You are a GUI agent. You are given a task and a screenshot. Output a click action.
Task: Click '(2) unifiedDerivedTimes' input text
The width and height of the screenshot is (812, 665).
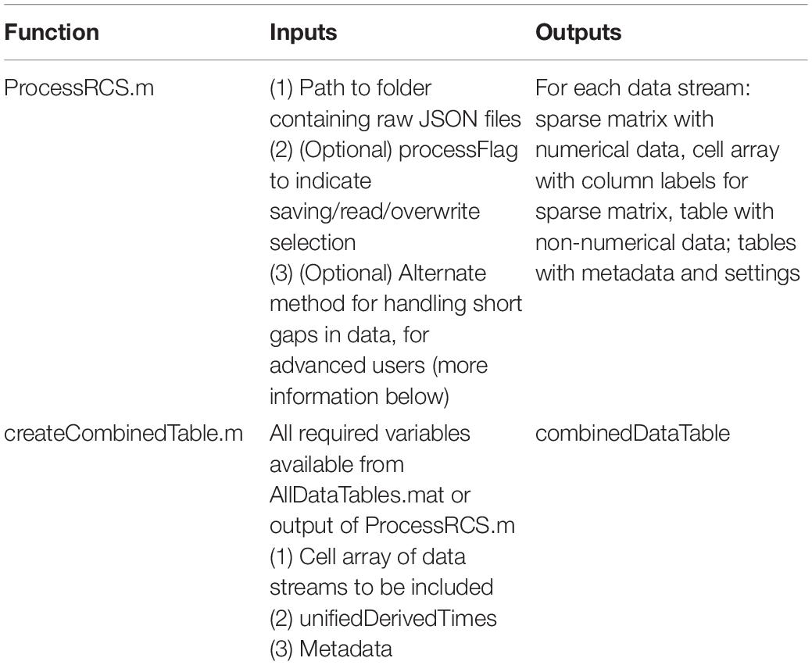(x=383, y=618)
